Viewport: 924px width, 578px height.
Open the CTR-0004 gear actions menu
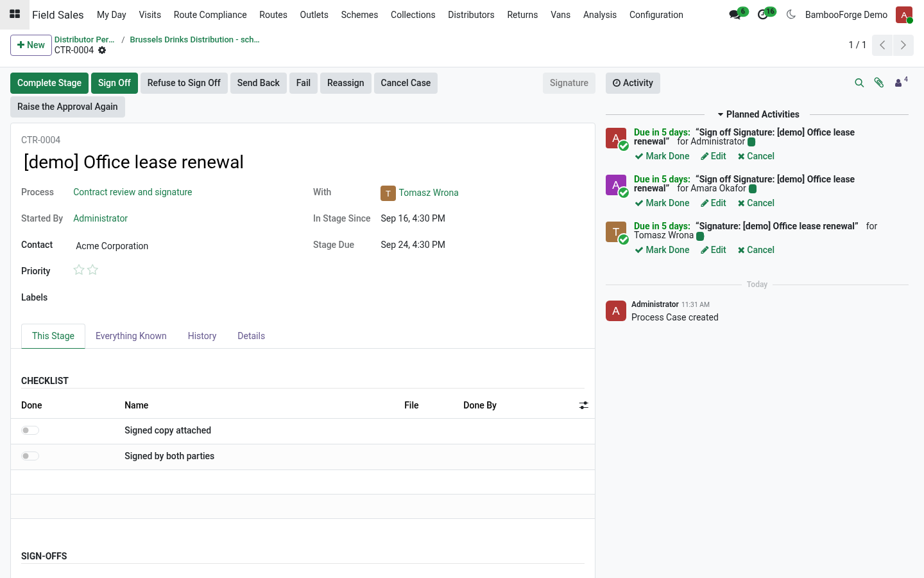(x=102, y=50)
